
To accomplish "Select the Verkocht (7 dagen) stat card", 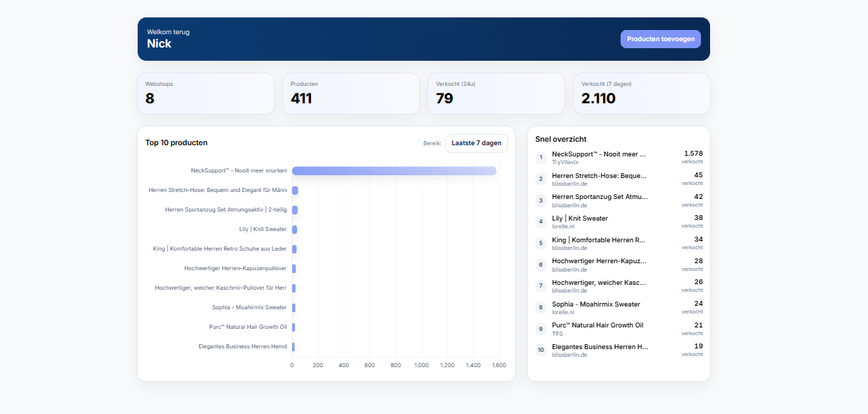I will [x=642, y=94].
